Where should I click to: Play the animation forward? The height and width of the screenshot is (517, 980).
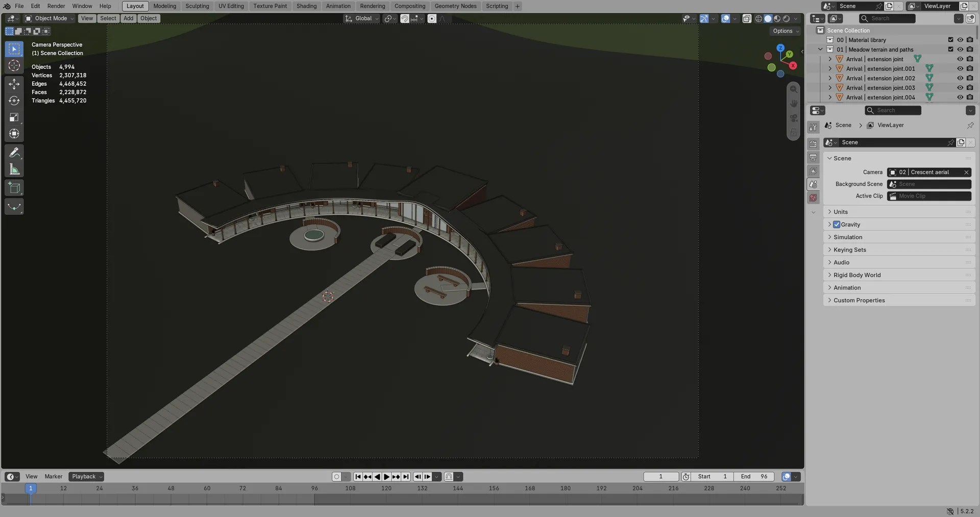coord(386,477)
